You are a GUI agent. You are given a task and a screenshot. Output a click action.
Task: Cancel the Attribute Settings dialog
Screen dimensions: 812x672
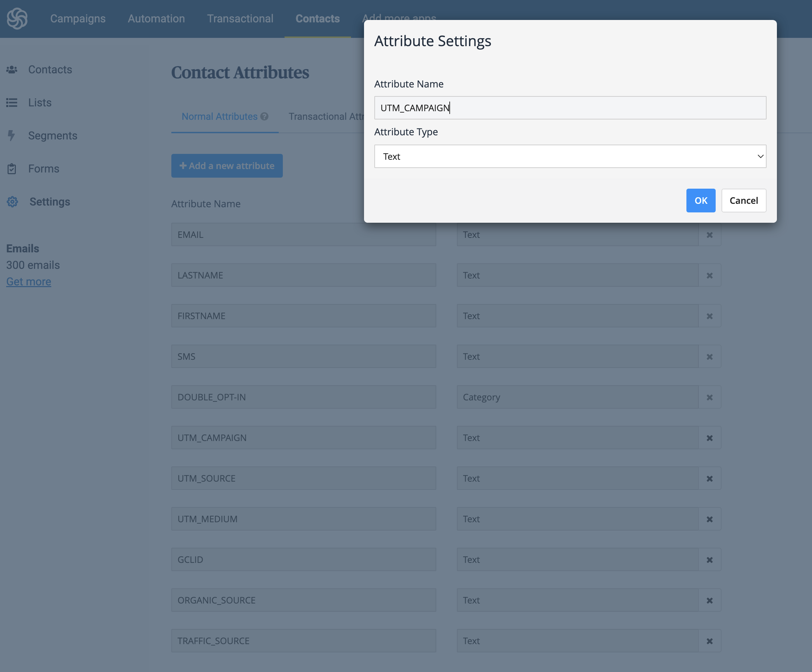(743, 200)
